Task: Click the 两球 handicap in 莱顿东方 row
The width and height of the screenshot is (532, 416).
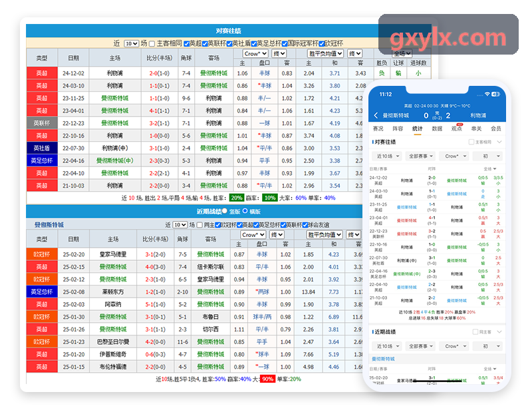Action: point(262,292)
